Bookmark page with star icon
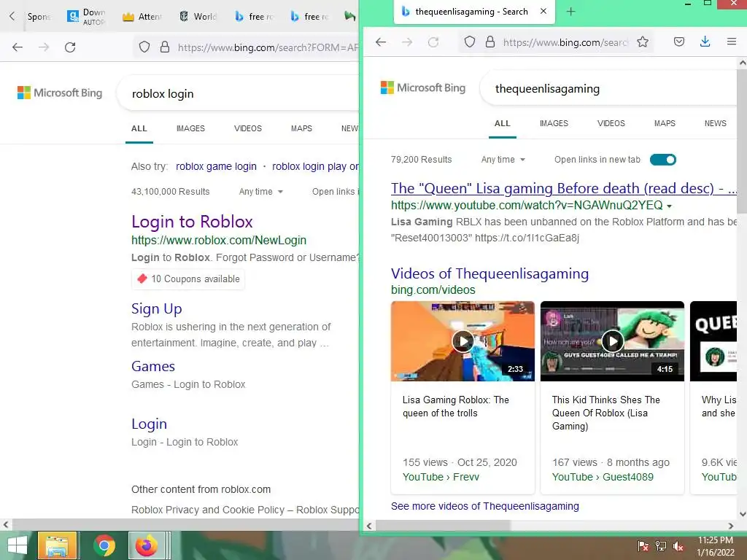Image resolution: width=747 pixels, height=560 pixels. (x=643, y=42)
